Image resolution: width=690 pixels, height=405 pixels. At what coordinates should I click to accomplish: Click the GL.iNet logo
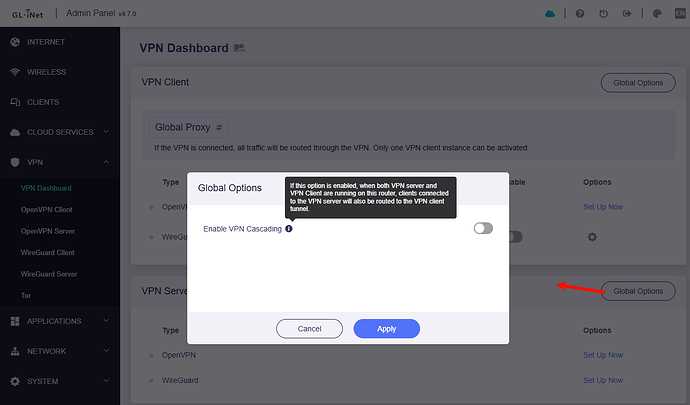point(27,14)
